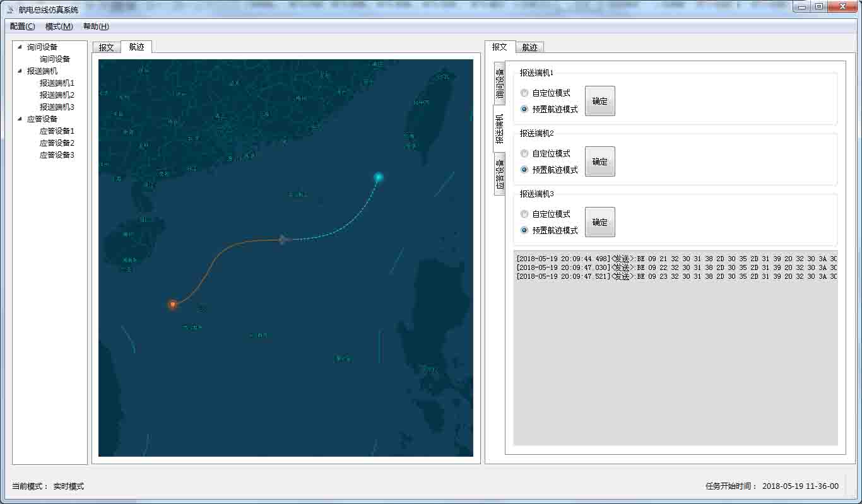Switch to 报文 tab in left panel

point(106,47)
